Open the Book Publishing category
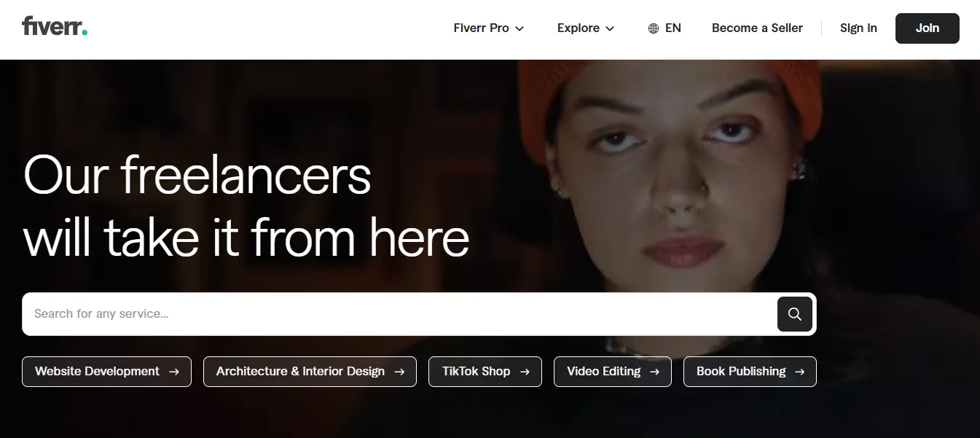The width and height of the screenshot is (980, 438). click(x=750, y=372)
